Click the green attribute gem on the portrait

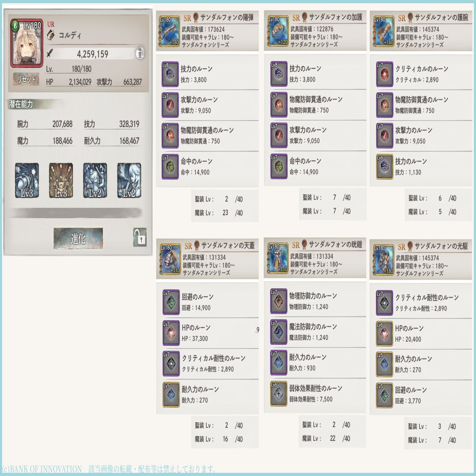pos(15,26)
